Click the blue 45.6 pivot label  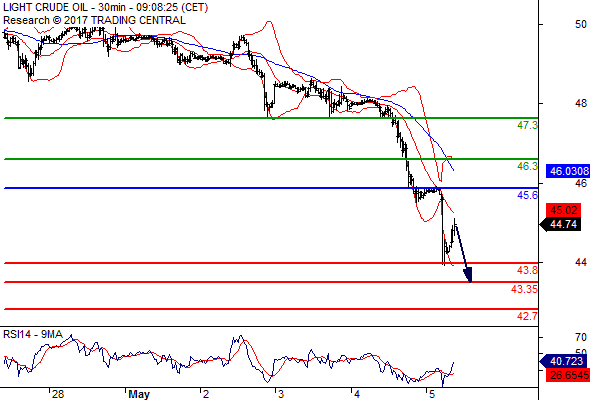tap(527, 195)
